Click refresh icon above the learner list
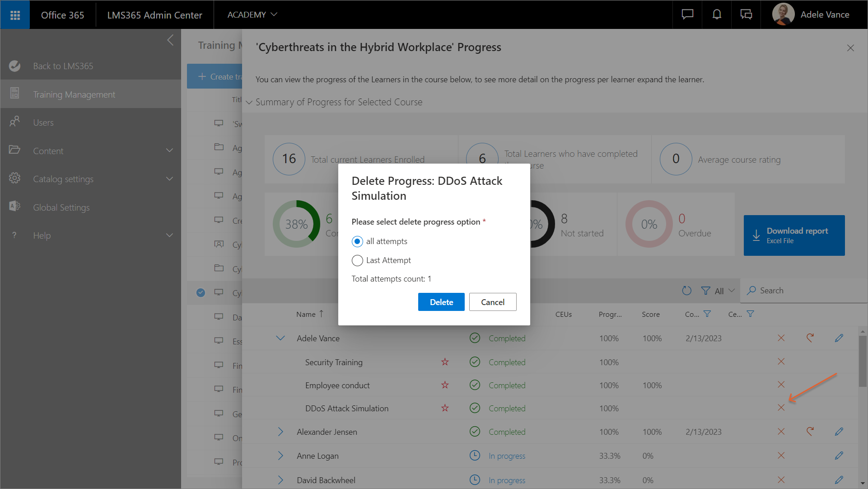Image resolution: width=868 pixels, height=489 pixels. pos(686,291)
